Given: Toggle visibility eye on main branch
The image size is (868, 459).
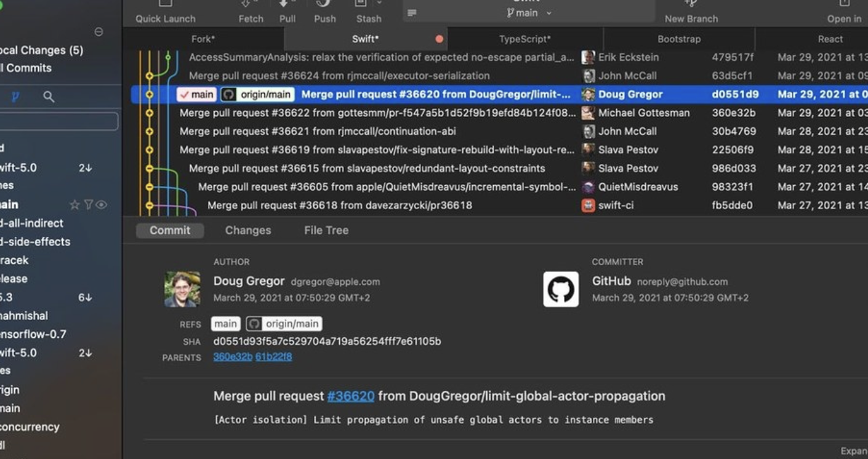Looking at the screenshot, I should coord(102,205).
